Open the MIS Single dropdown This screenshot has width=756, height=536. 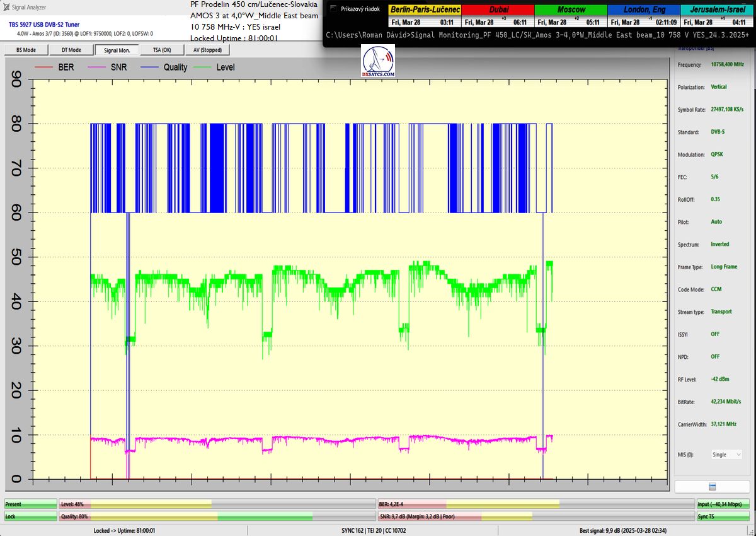[x=726, y=454]
